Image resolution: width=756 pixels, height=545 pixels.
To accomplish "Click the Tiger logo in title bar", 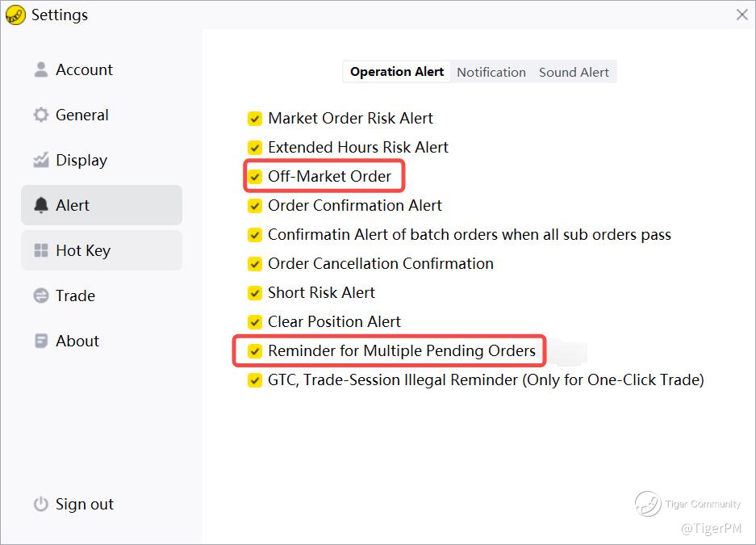I will pyautogui.click(x=15, y=15).
